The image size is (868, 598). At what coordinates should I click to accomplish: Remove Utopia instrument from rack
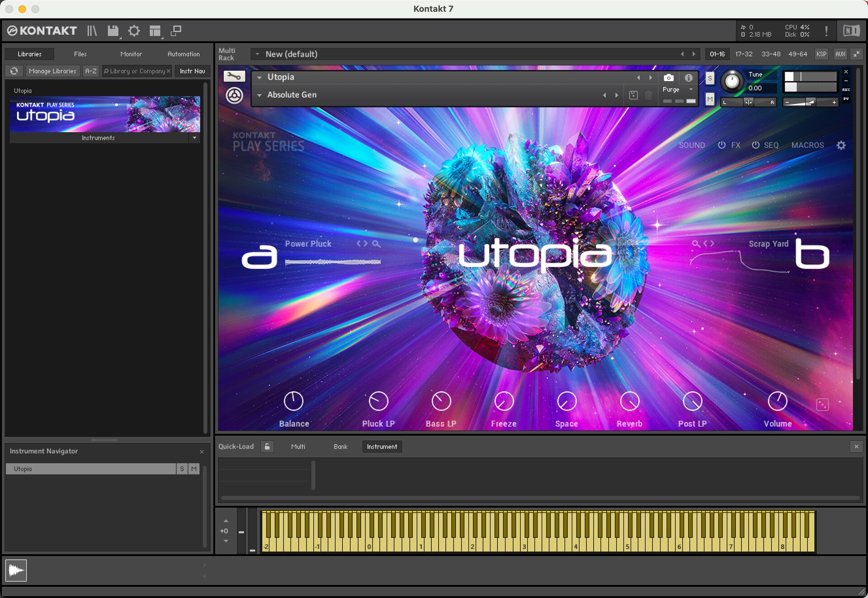846,71
